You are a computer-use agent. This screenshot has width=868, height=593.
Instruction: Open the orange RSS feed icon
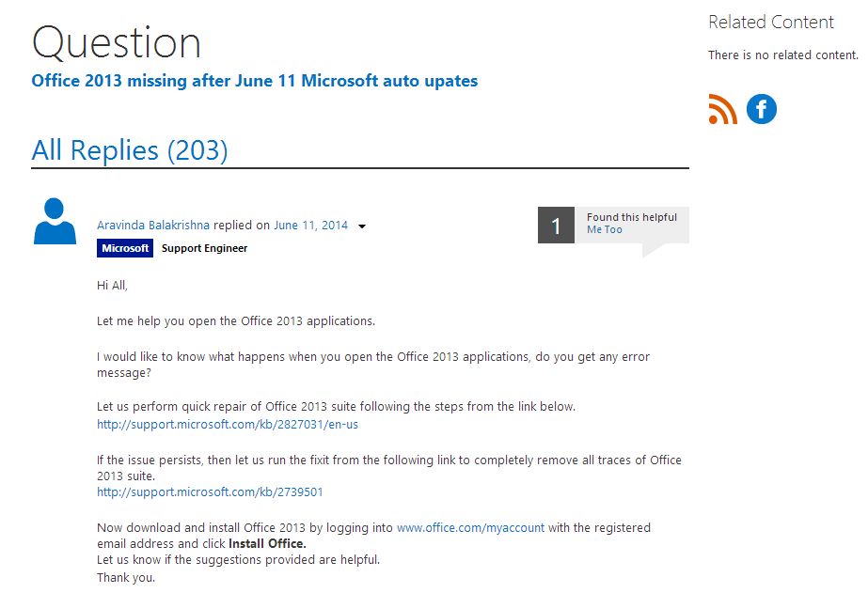722,109
